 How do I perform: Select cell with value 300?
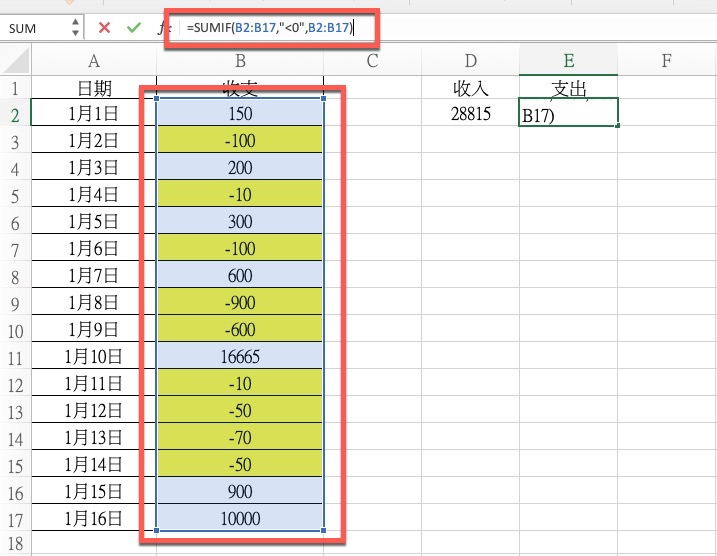click(240, 221)
